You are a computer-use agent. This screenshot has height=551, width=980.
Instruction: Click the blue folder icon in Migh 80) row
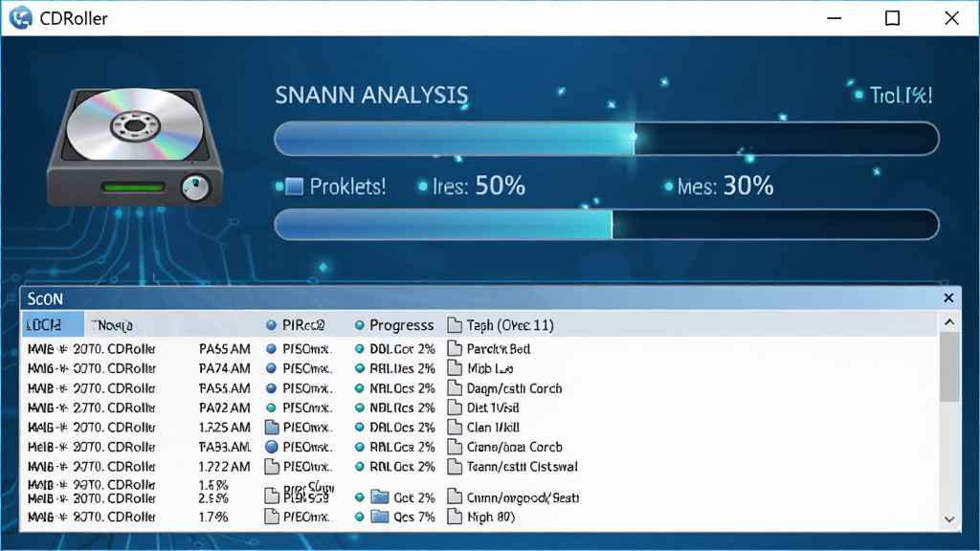point(379,517)
